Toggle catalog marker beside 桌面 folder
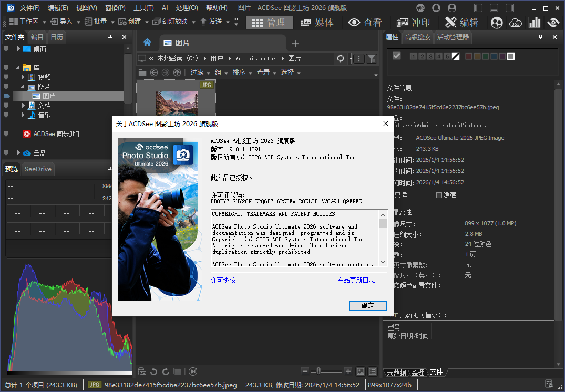565x392 pixels. tap(6, 49)
